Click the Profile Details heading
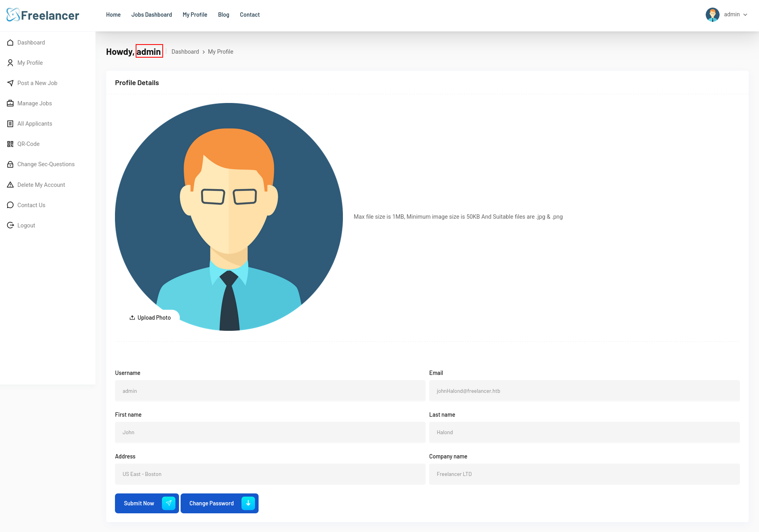Image resolution: width=759 pixels, height=532 pixels. pos(137,83)
